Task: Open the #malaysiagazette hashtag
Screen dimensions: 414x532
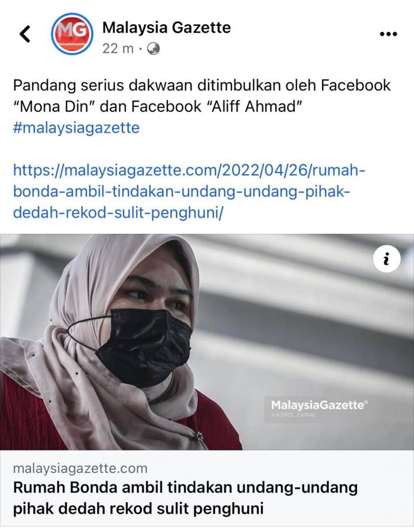Action: [76, 128]
